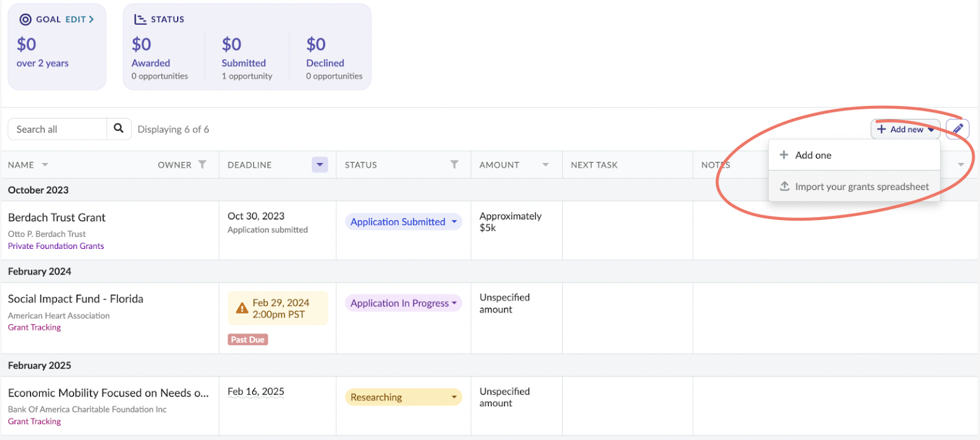Click the Past Due warning triangle icon
Image resolution: width=980 pixels, height=440 pixels.
tap(242, 309)
